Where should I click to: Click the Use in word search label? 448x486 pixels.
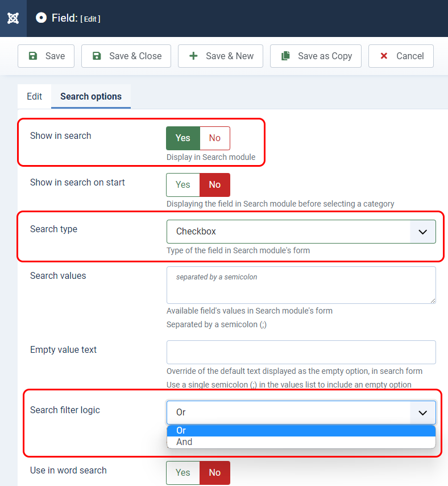pyautogui.click(x=68, y=470)
